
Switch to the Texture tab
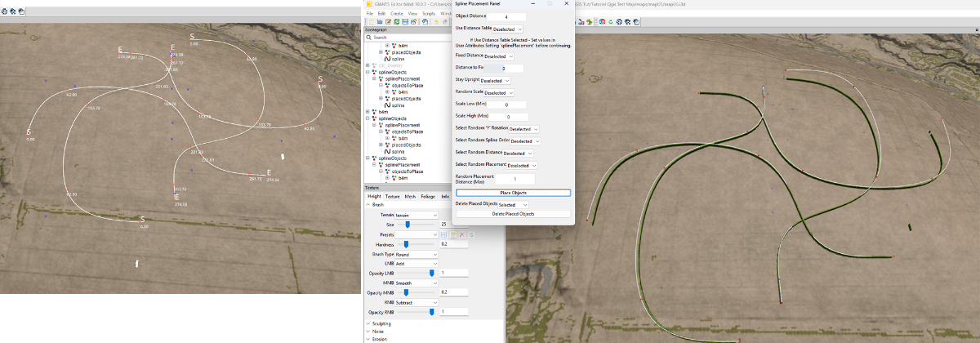pyautogui.click(x=393, y=197)
